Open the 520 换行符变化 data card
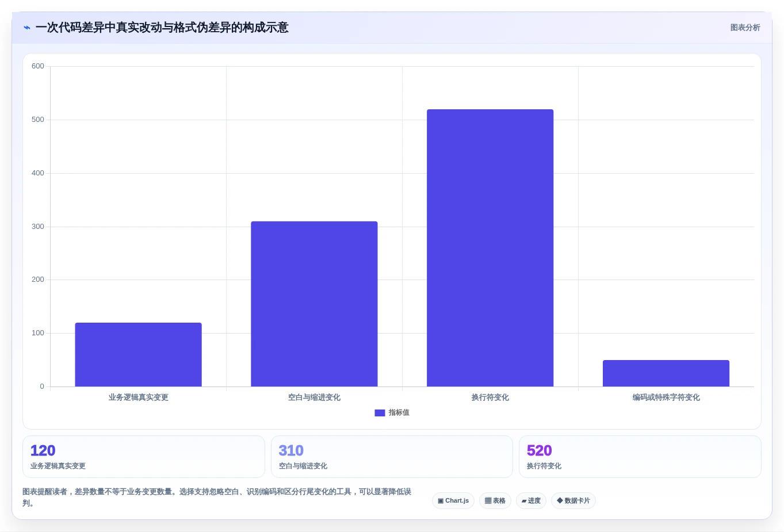Image resolution: width=784 pixels, height=532 pixels. pyautogui.click(x=640, y=457)
